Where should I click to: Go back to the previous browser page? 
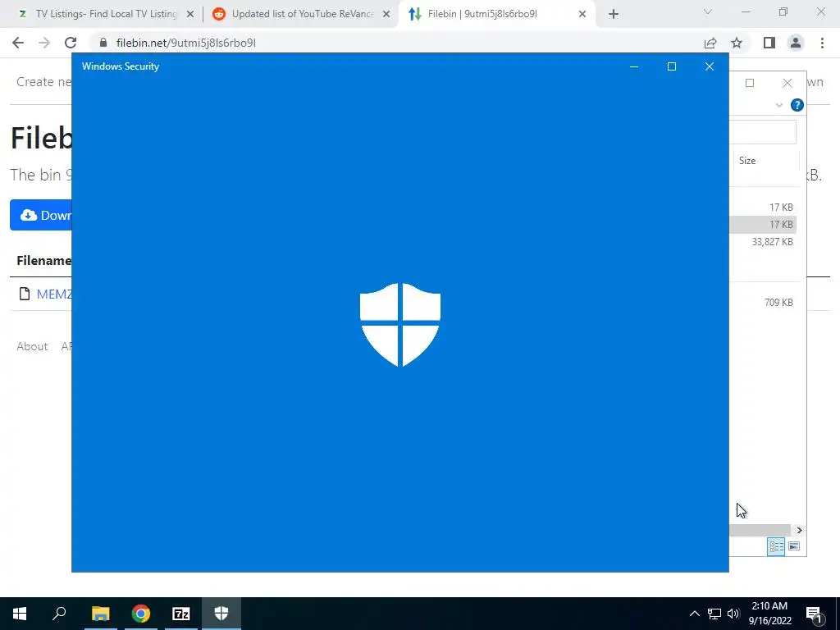click(18, 43)
